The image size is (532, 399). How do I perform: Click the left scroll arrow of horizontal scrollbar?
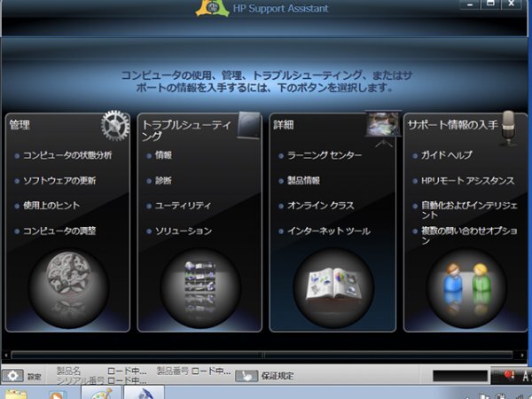pyautogui.click(x=6, y=356)
